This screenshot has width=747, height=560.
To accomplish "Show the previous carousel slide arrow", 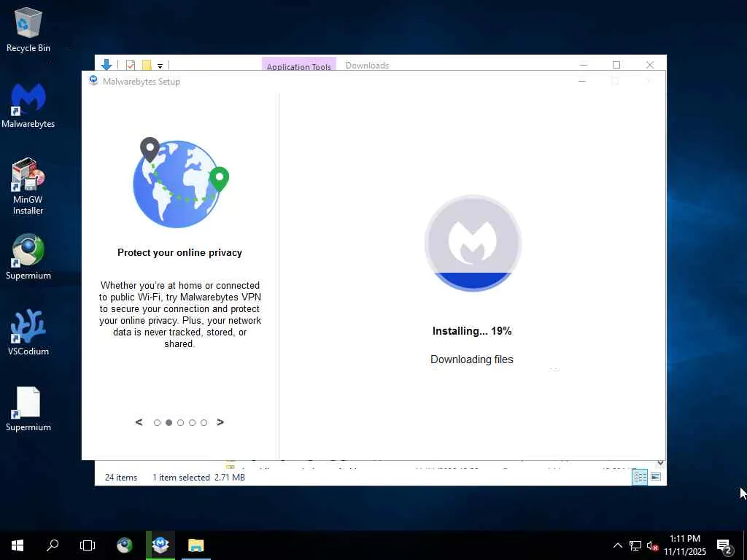I will (x=139, y=422).
